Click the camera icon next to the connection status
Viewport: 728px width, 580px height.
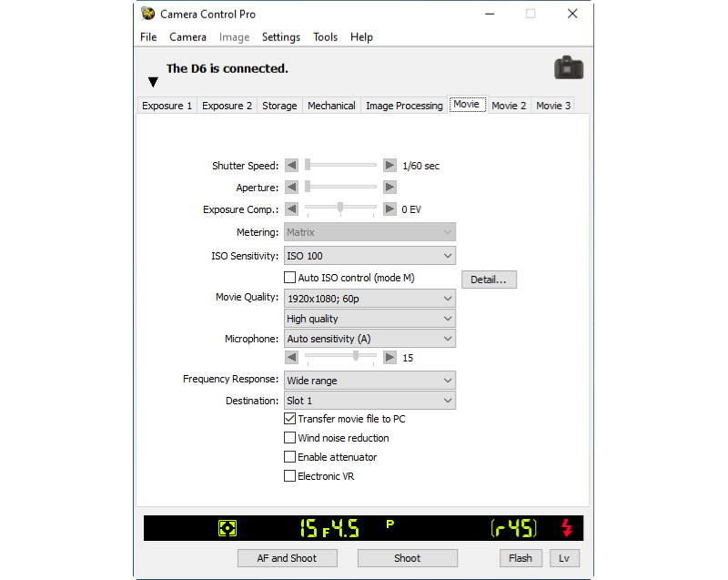pyautogui.click(x=568, y=67)
